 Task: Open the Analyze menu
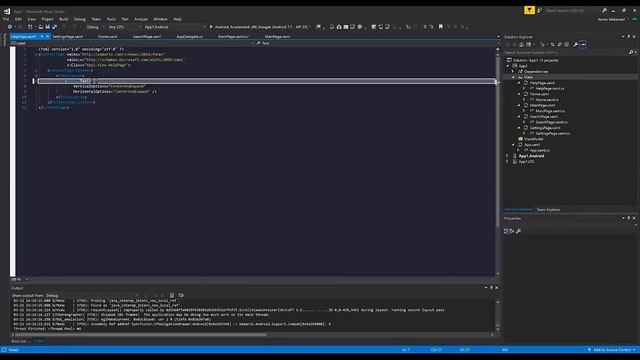tap(141, 19)
